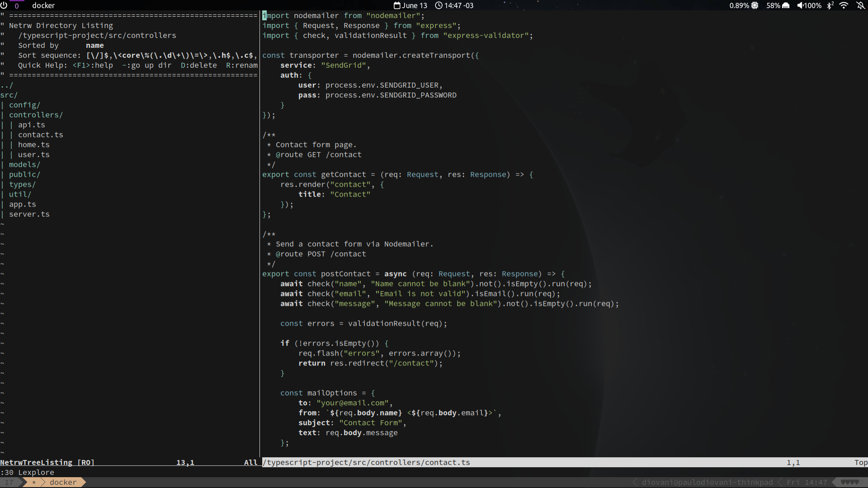Image resolution: width=868 pixels, height=488 pixels.
Task: Click '@route POST /contact' comment
Action: (x=321, y=254)
